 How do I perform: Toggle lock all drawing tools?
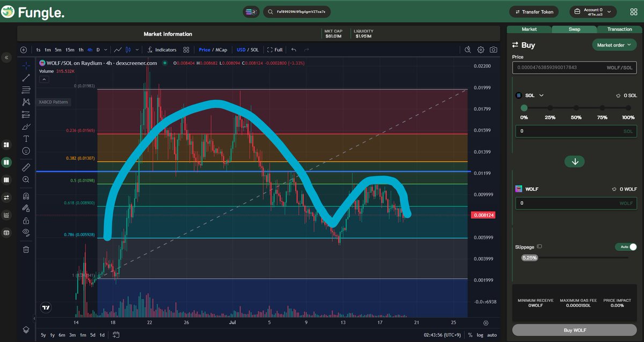[x=26, y=220]
